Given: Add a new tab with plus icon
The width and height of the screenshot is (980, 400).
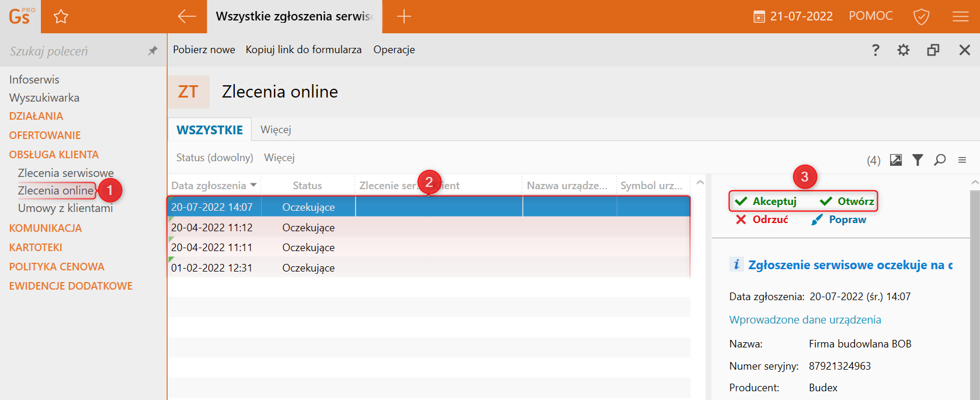Looking at the screenshot, I should coord(404,16).
